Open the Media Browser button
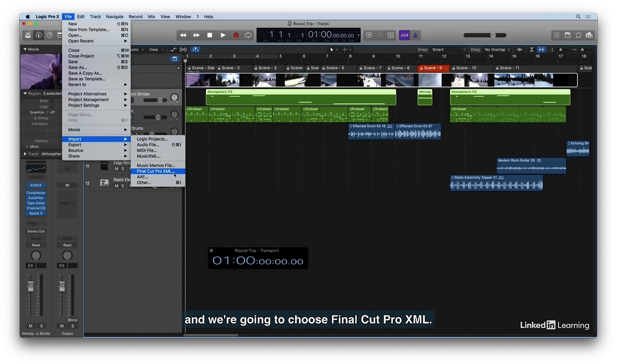Image resolution: width=617 pixels, height=364 pixels. coord(589,35)
